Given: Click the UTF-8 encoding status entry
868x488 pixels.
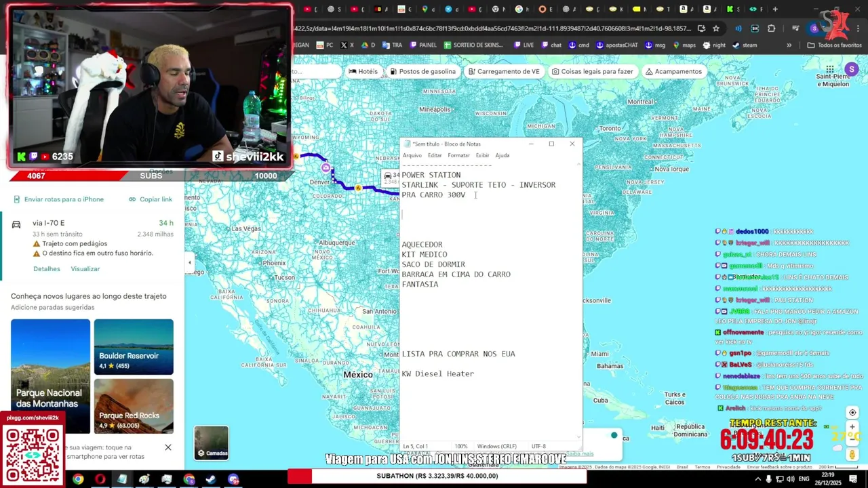Looking at the screenshot, I should pyautogui.click(x=538, y=446).
